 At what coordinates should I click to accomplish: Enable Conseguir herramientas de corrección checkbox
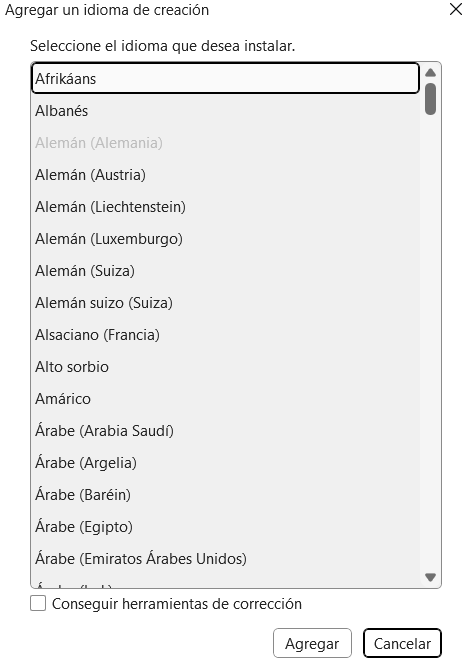click(38, 603)
